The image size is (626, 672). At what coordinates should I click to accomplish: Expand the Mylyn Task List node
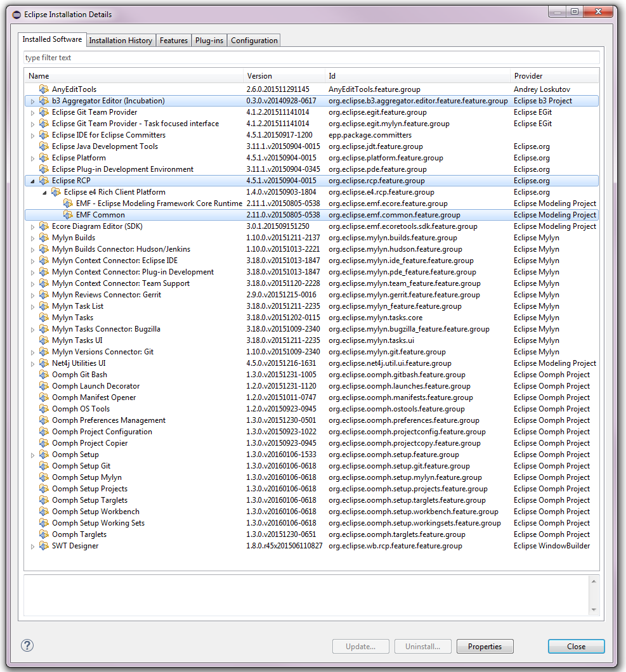pyautogui.click(x=32, y=307)
